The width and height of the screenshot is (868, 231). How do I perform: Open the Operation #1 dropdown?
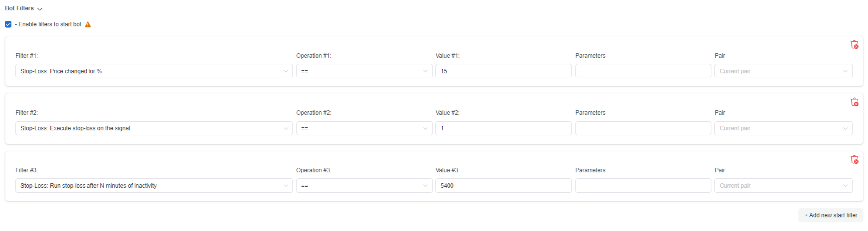coord(364,71)
